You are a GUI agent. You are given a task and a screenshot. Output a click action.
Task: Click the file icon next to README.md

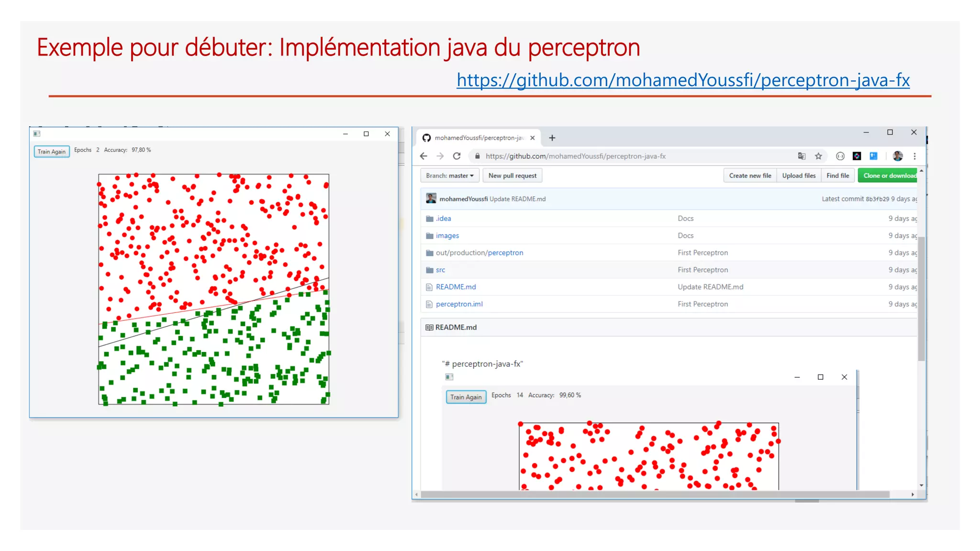click(429, 287)
